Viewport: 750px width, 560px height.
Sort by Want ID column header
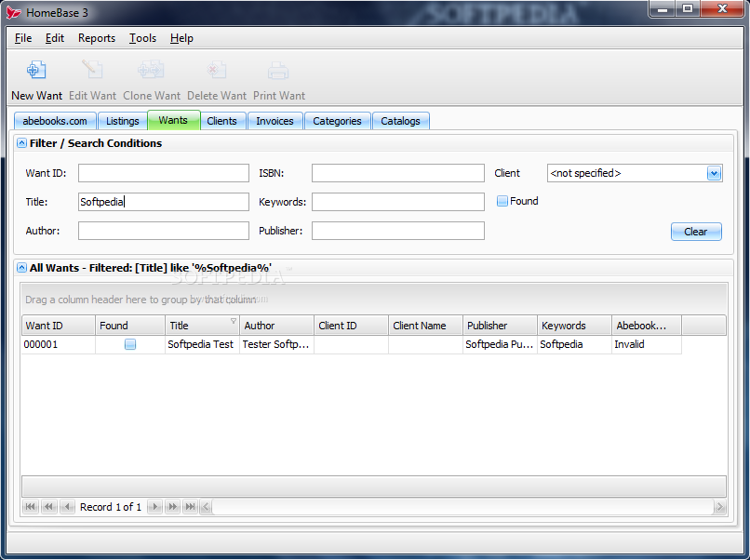click(x=59, y=326)
